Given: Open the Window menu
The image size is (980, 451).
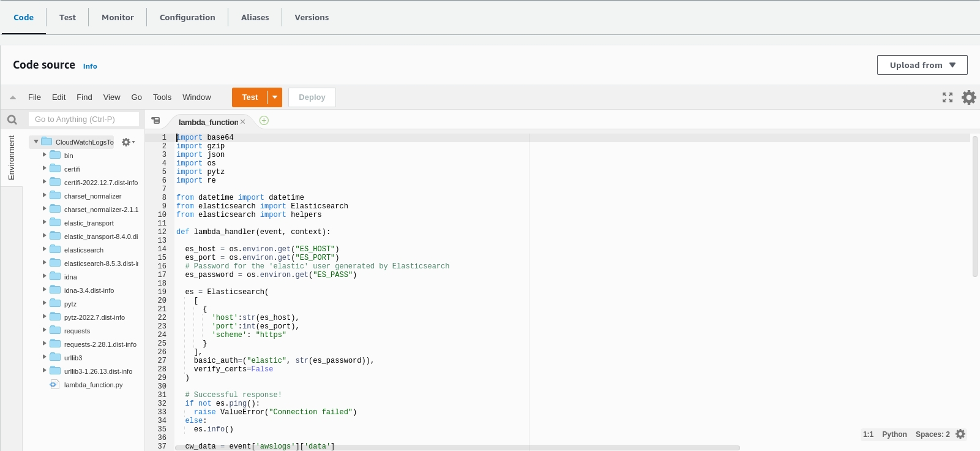Looking at the screenshot, I should pos(196,97).
